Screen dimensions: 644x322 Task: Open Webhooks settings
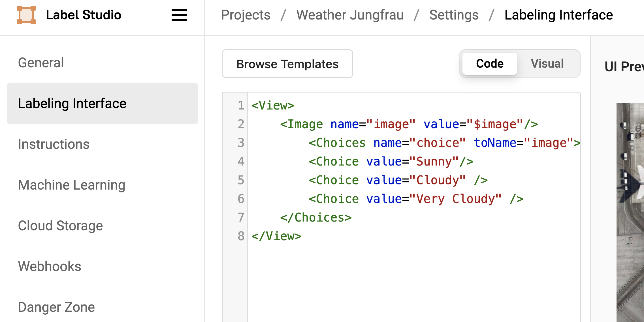(102, 266)
